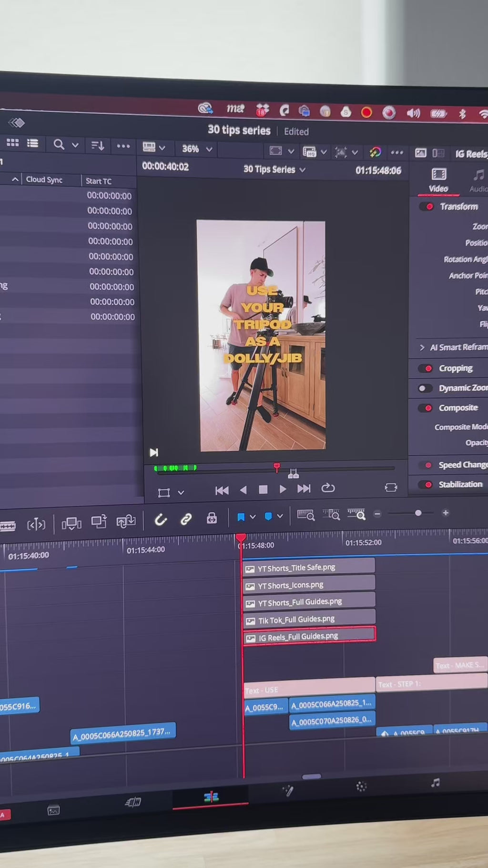This screenshot has height=868, width=488.
Task: Switch media pool to list view
Action: pyautogui.click(x=32, y=143)
